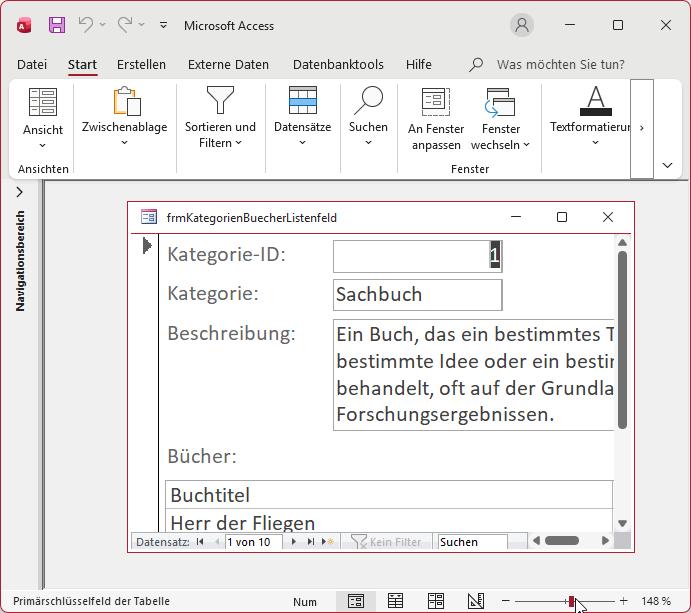Go to first record button
Viewport: 691px width, 613px height.
coord(200,542)
